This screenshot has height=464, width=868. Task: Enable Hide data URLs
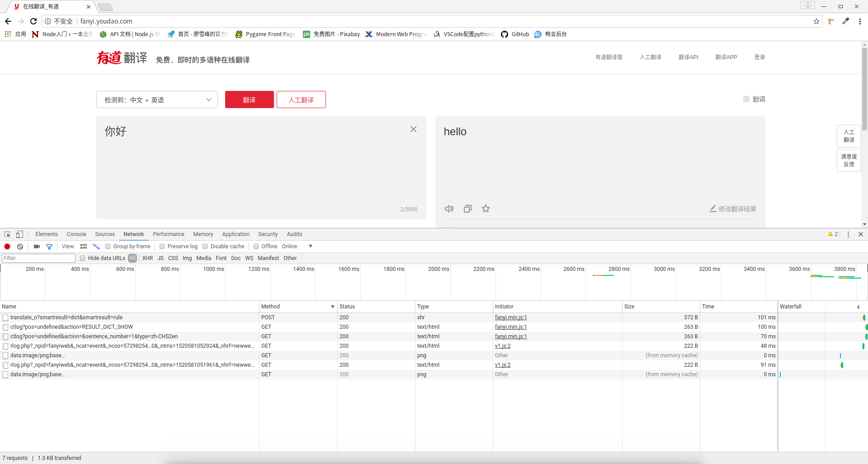(82, 258)
